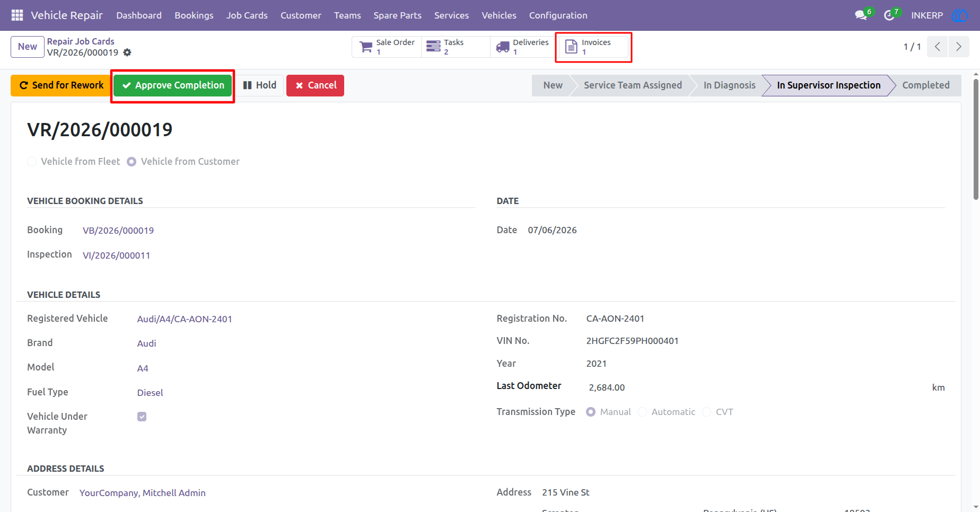The height and width of the screenshot is (512, 980).
Task: Open the Vehicles menu
Action: pos(499,15)
